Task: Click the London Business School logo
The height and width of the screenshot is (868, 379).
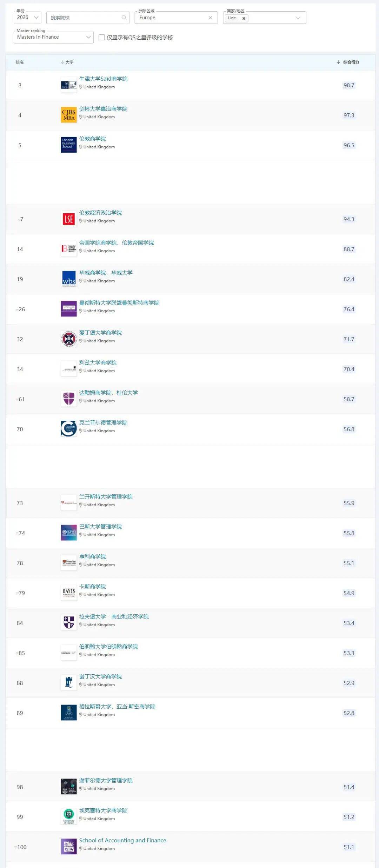Action: click(68, 145)
